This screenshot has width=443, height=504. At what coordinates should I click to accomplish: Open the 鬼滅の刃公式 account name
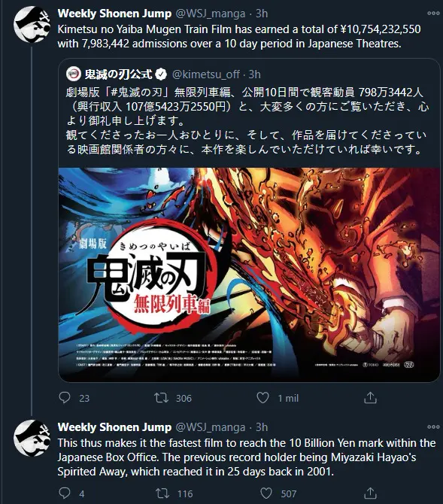[118, 74]
